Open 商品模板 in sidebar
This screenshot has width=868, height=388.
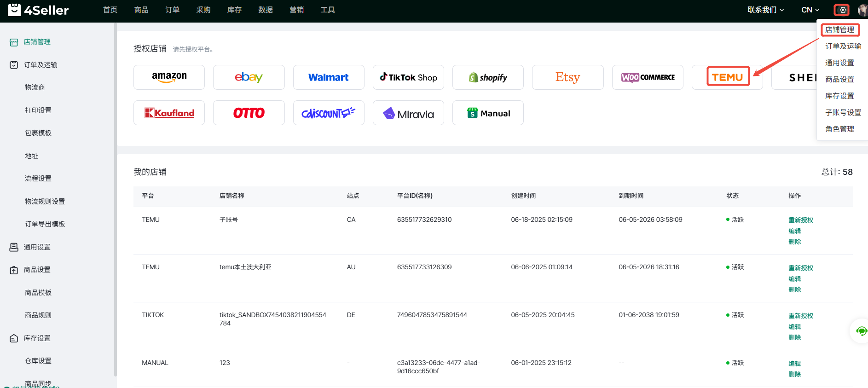point(38,293)
